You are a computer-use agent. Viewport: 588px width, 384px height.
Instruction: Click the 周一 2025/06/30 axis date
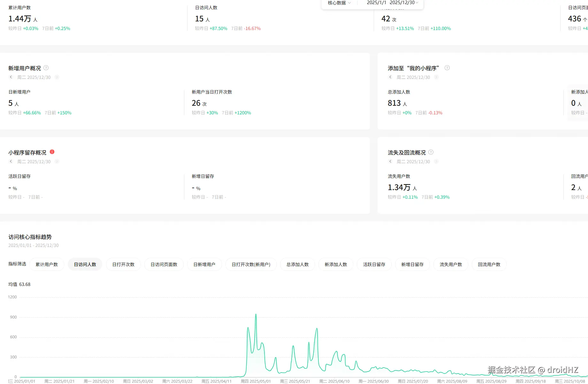[373, 381]
